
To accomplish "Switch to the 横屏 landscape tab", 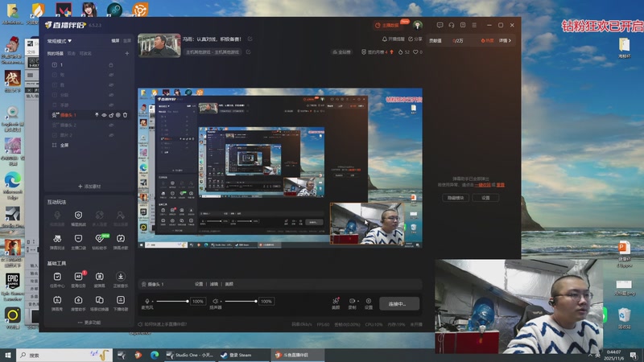I will 115,41.
